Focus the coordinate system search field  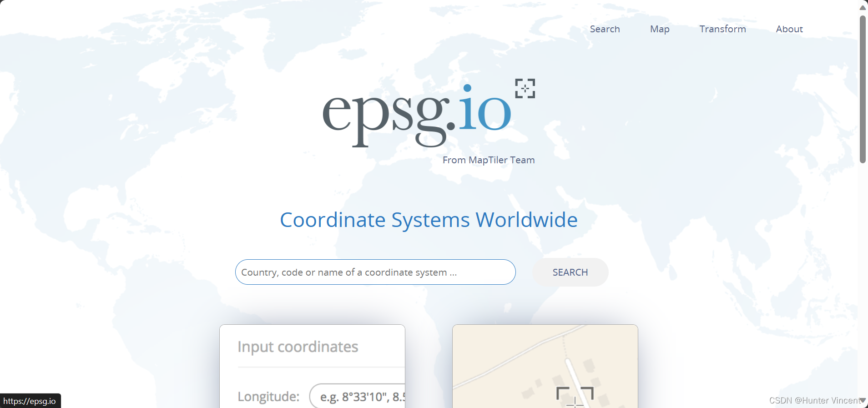click(375, 272)
